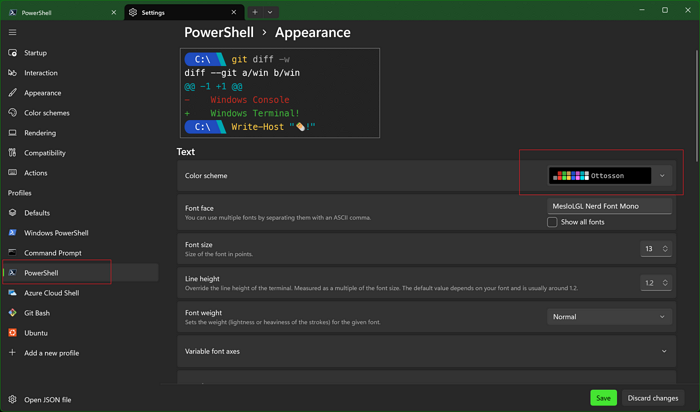Select the Defaults profile
The width and height of the screenshot is (700, 412).
pos(80,212)
